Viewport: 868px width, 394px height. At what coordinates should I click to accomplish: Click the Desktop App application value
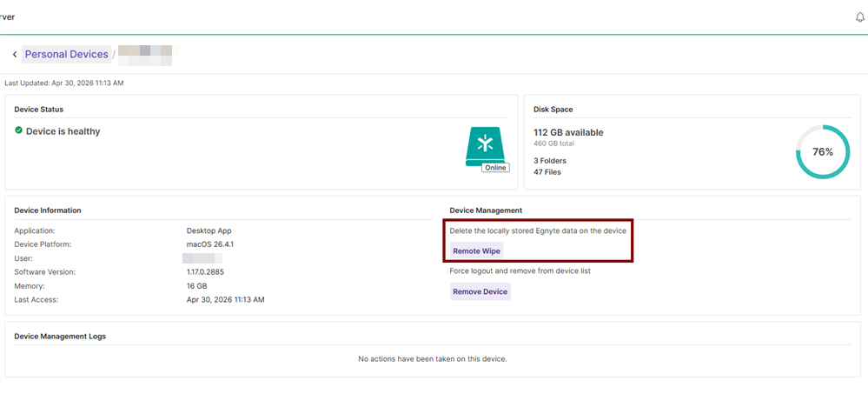[209, 230]
